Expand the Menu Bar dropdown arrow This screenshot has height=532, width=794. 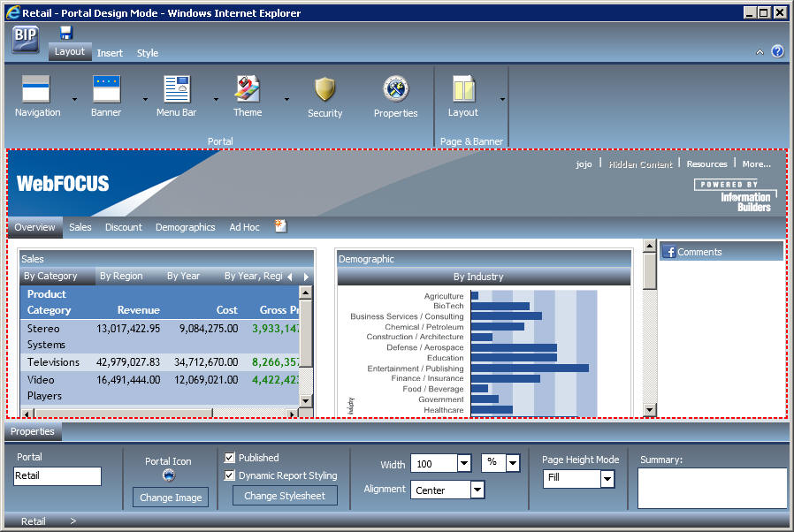point(217,99)
